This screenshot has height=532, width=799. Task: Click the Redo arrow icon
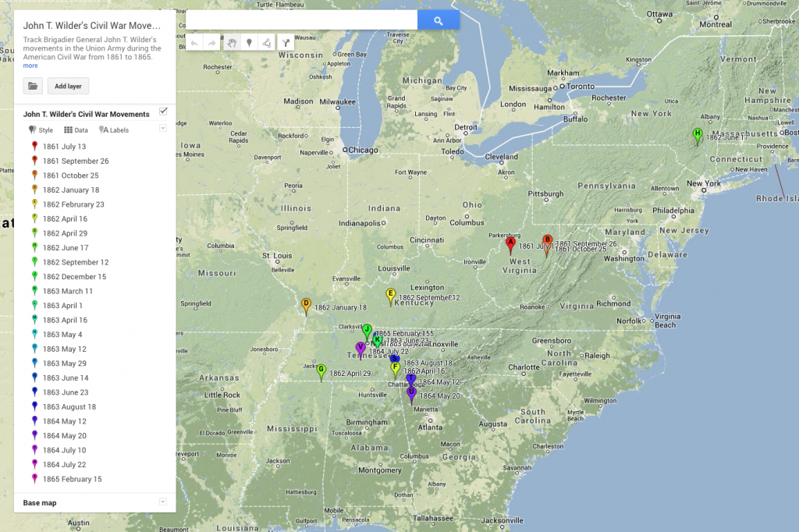point(211,43)
